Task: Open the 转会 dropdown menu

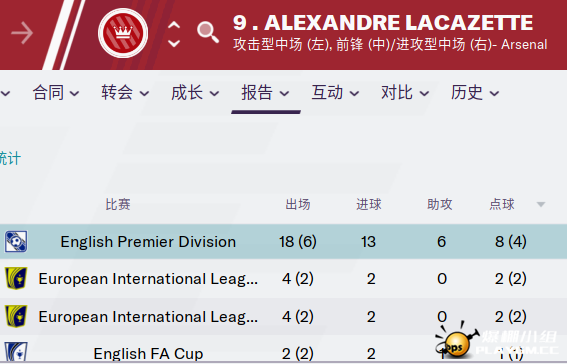Action: coord(125,93)
